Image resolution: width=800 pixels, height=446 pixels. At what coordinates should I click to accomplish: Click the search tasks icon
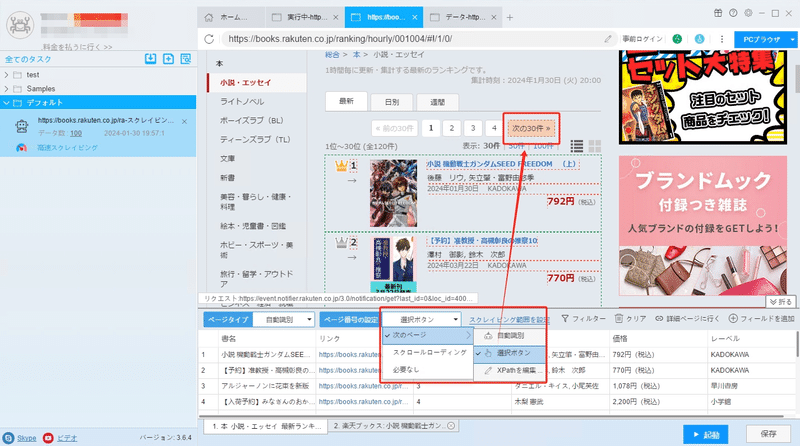point(186,59)
